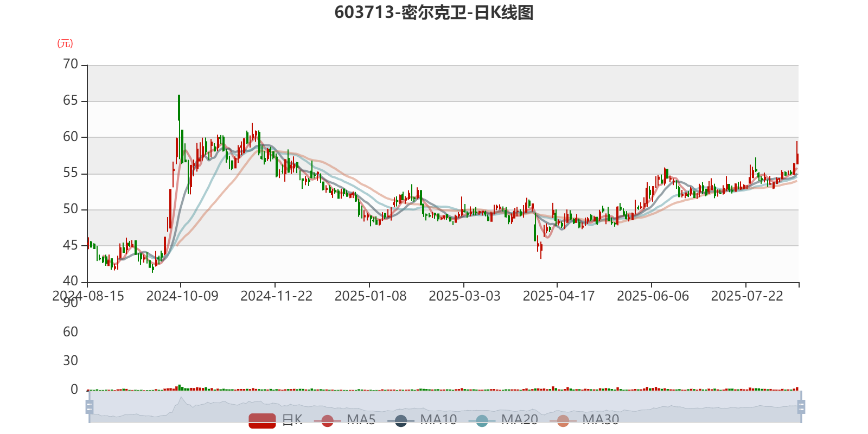Click the 60 volume axis label

[x=71, y=332]
